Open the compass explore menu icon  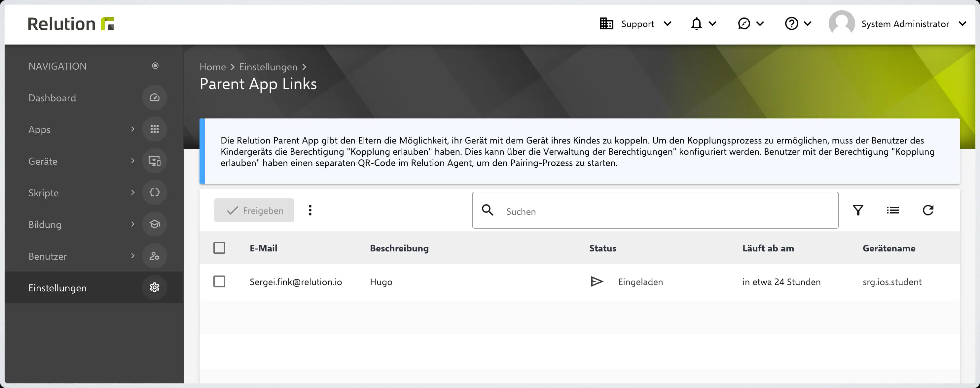click(744, 24)
